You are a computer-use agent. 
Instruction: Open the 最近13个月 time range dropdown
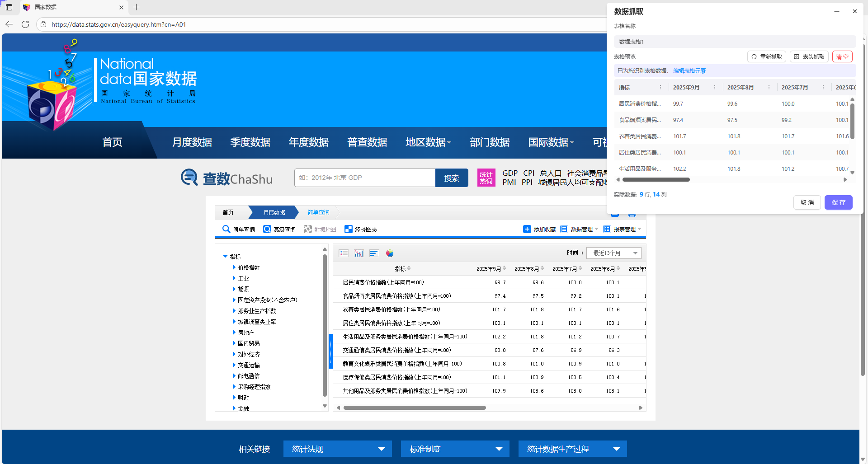613,253
